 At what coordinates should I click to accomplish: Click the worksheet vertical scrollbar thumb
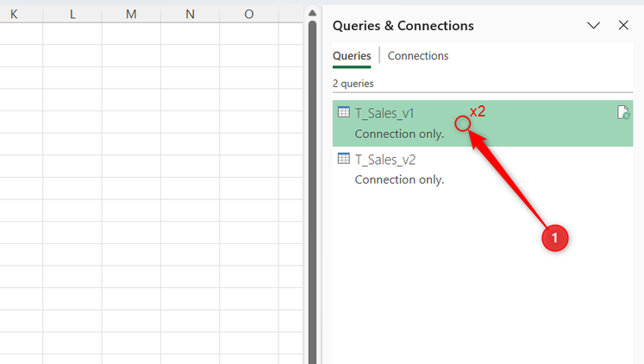click(312, 192)
